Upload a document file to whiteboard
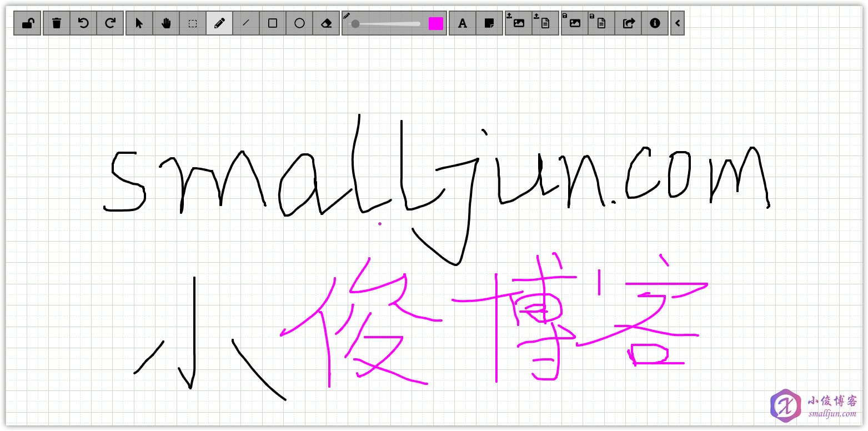Image resolution: width=868 pixels, height=431 pixels. point(545,23)
